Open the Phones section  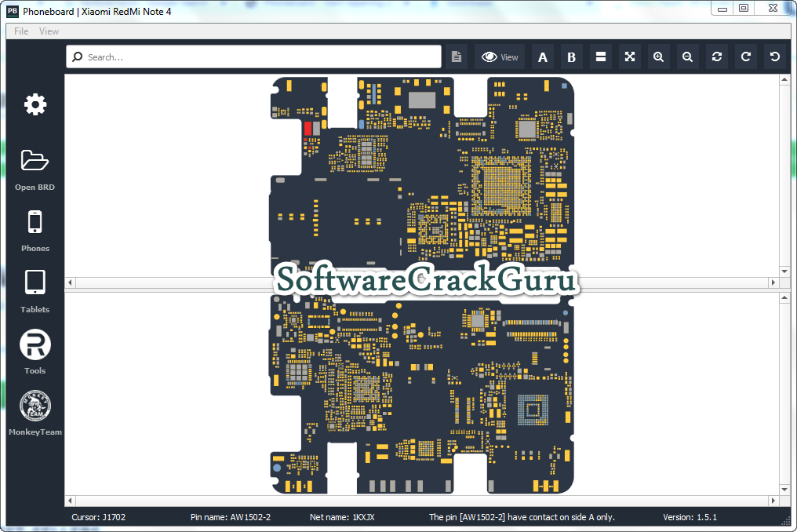pyautogui.click(x=35, y=222)
